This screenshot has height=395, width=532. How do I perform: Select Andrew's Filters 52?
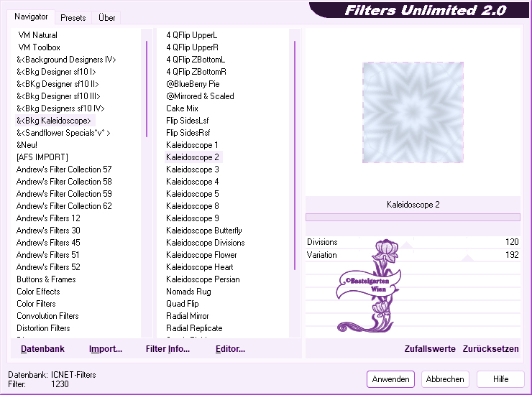point(48,267)
